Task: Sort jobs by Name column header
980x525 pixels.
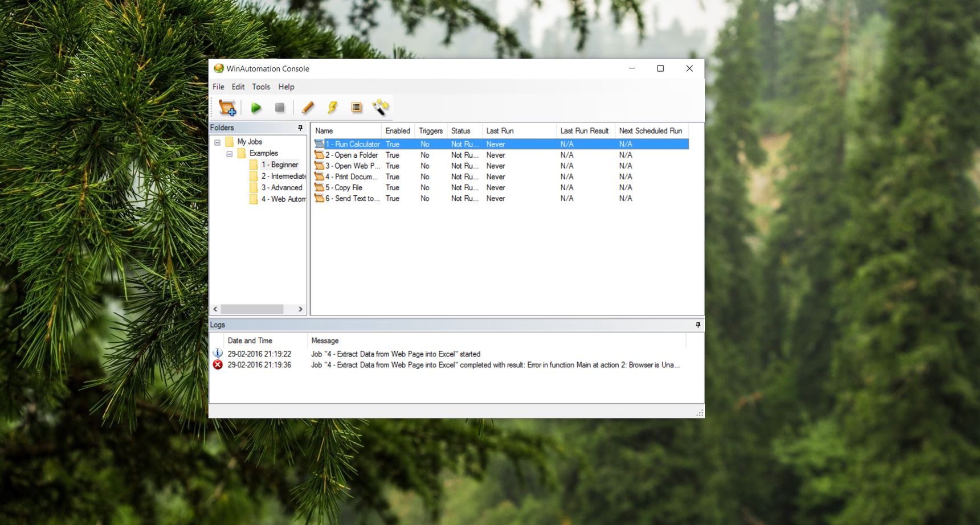Action: click(x=346, y=130)
